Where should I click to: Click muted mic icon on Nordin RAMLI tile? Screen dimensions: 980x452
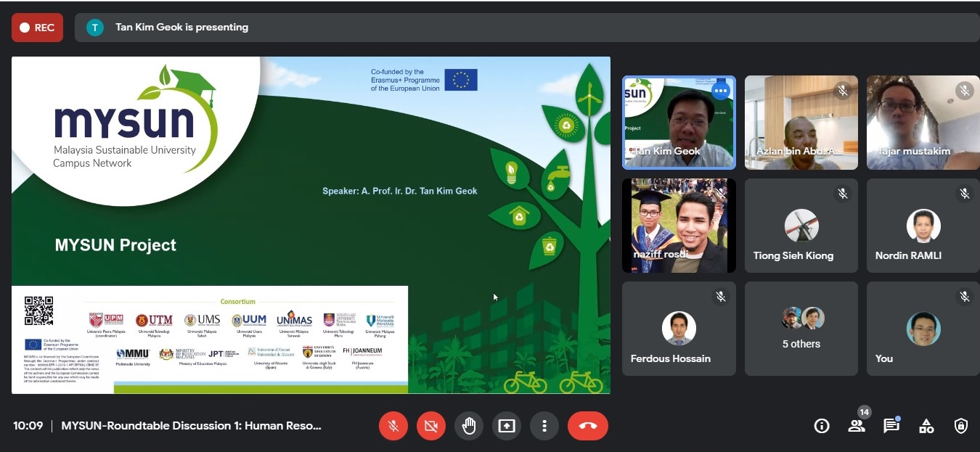965,194
